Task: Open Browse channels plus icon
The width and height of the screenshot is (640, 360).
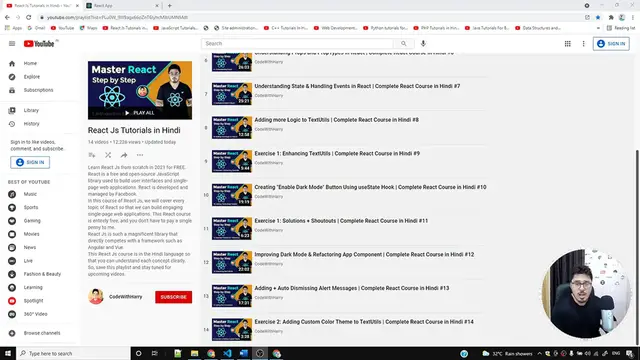Action: tap(12, 333)
